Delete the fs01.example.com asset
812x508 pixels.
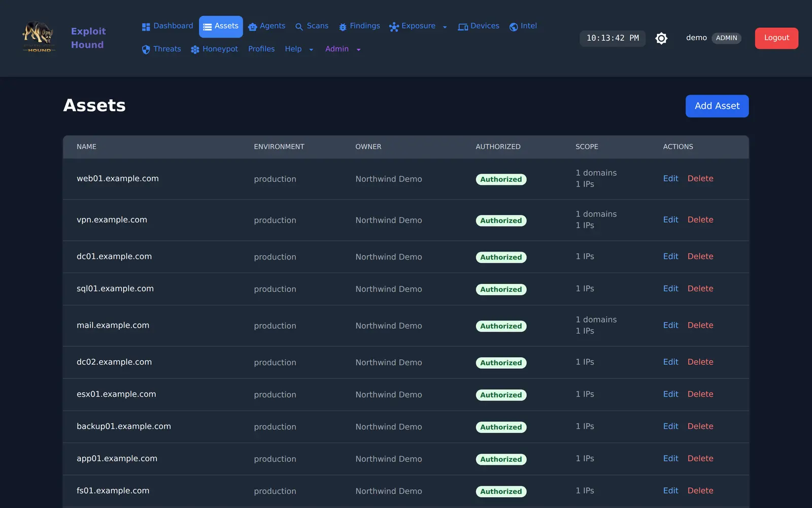point(700,491)
